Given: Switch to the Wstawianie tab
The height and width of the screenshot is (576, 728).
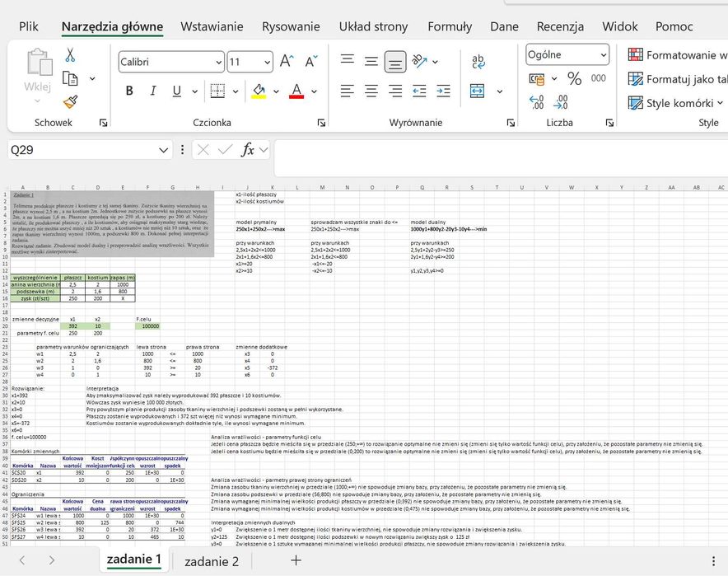Looking at the screenshot, I should [x=212, y=26].
